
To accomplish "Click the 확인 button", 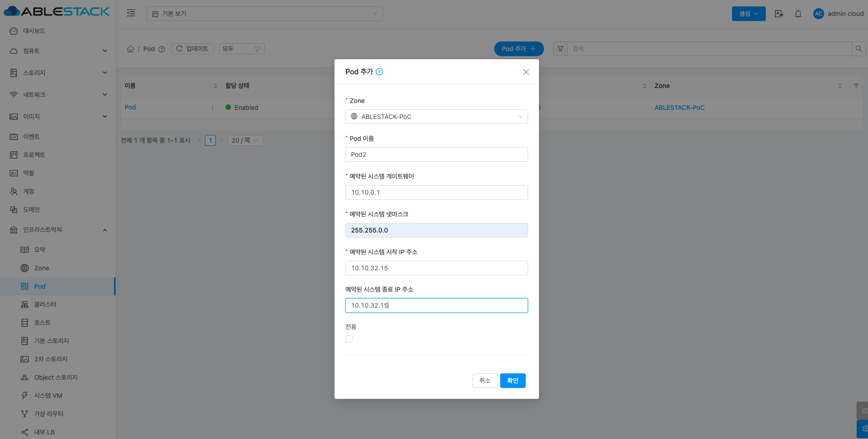I will [x=512, y=381].
